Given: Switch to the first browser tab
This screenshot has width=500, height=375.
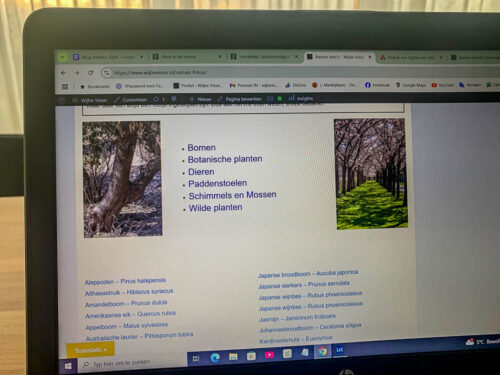Looking at the screenshot, I should pos(108,57).
